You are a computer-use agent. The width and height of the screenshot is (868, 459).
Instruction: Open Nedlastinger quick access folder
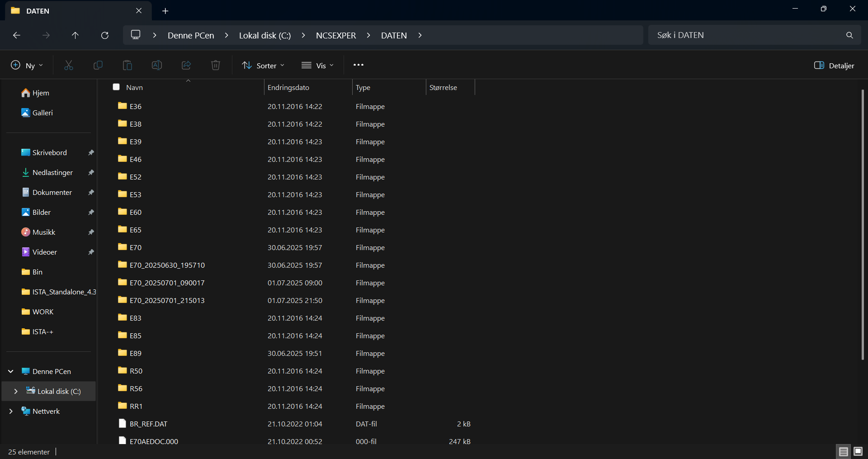(47, 172)
